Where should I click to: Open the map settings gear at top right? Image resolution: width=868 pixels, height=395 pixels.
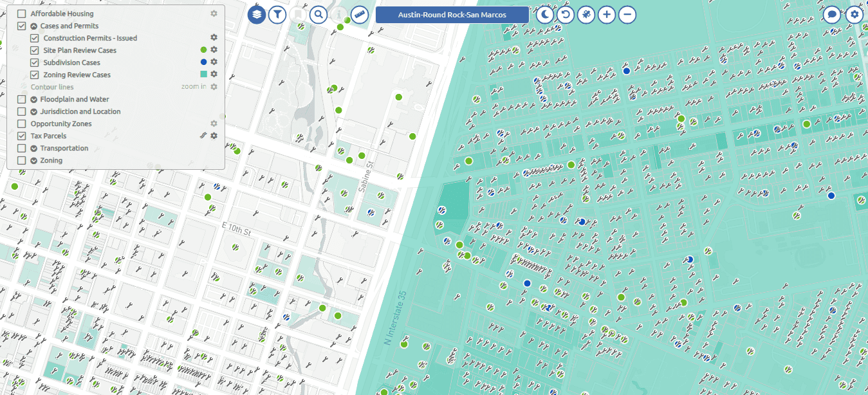[x=854, y=14]
